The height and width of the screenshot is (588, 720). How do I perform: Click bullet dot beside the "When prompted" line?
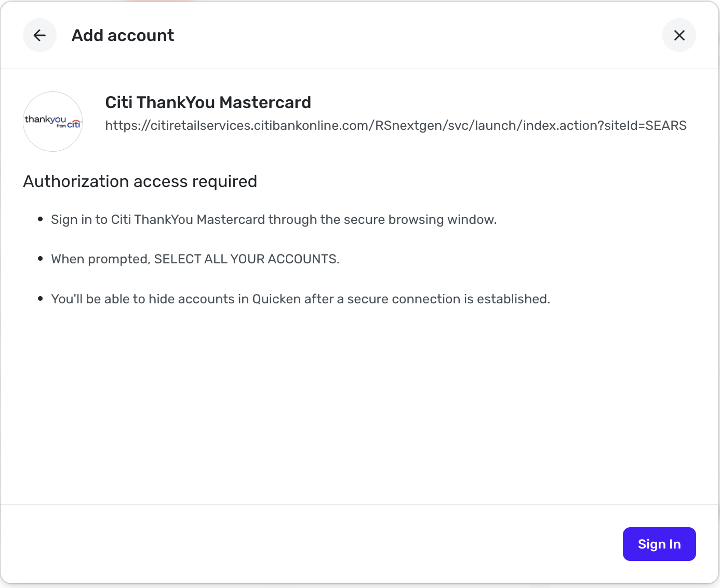click(40, 259)
